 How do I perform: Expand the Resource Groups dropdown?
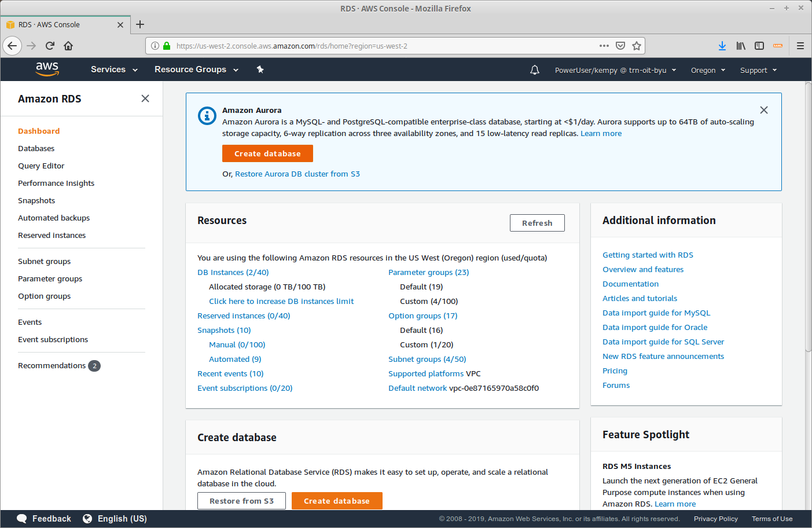pos(196,69)
